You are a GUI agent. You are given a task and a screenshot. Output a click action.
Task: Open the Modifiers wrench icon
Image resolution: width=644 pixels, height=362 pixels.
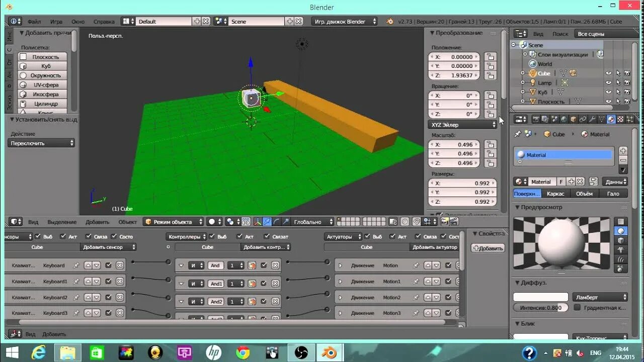click(592, 119)
